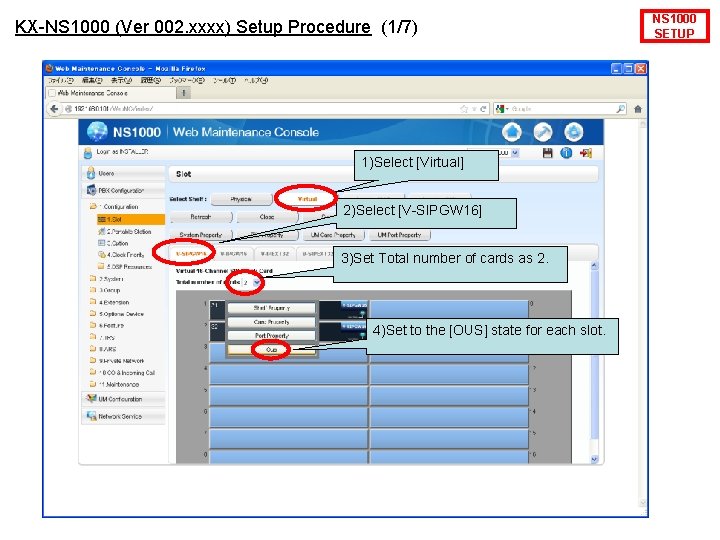
Task: Select the Virtual shelf button
Action: (307, 199)
